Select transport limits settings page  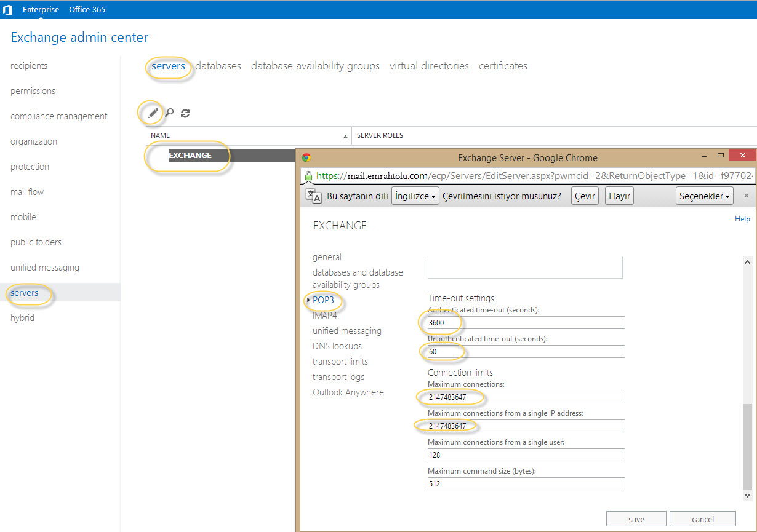(340, 362)
